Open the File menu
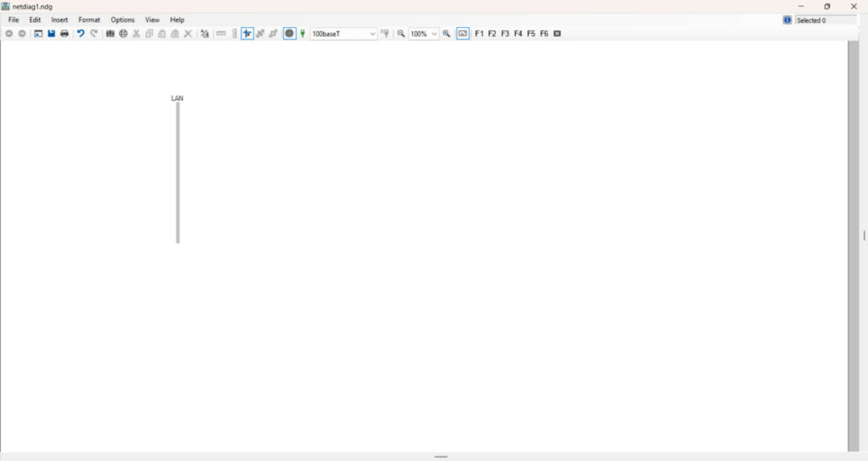 14,20
